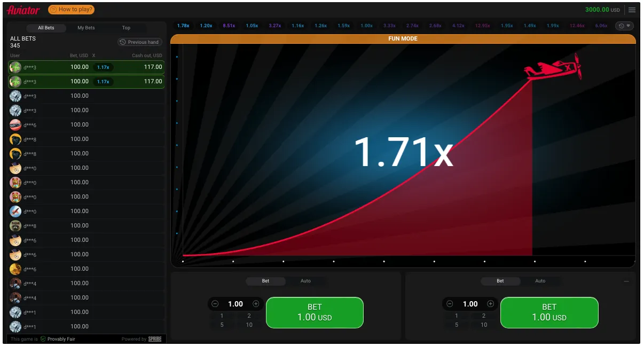Switch to the Top tab
The height and width of the screenshot is (346, 644).
tap(126, 28)
